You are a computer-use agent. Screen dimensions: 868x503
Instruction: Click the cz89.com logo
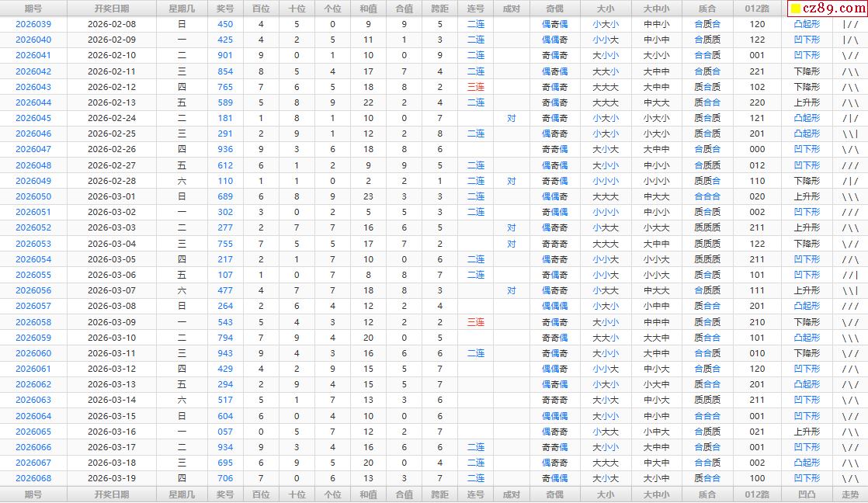click(x=827, y=9)
